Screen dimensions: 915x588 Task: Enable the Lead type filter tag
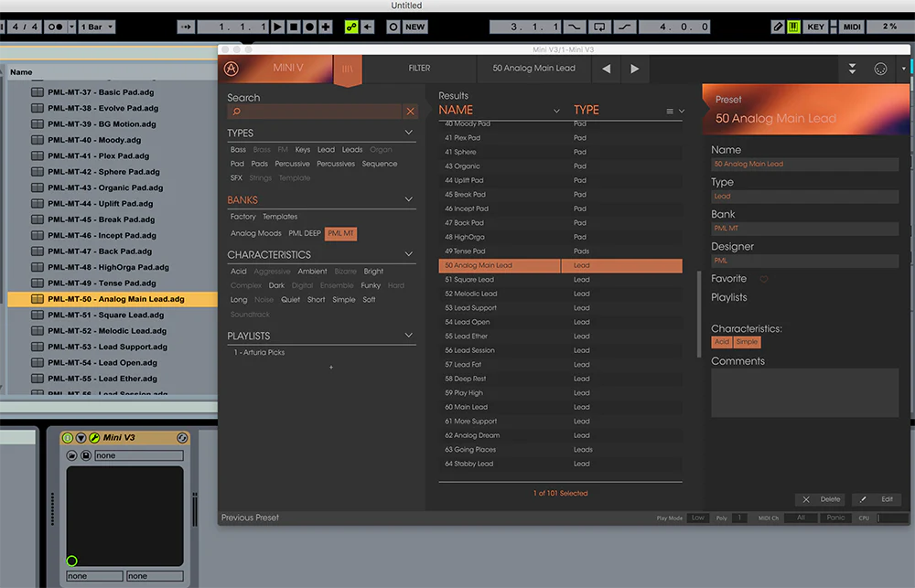[x=326, y=150]
